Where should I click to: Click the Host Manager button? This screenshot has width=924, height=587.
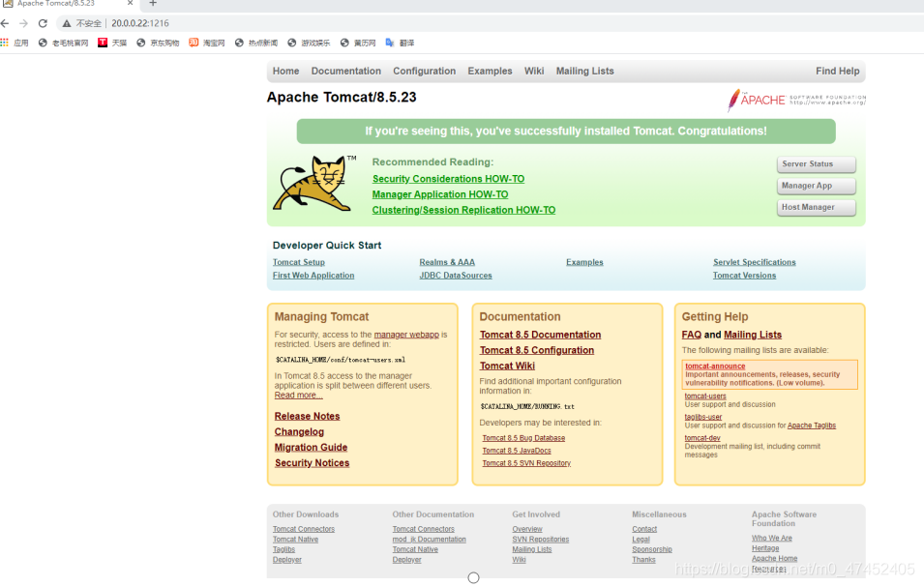click(x=817, y=207)
